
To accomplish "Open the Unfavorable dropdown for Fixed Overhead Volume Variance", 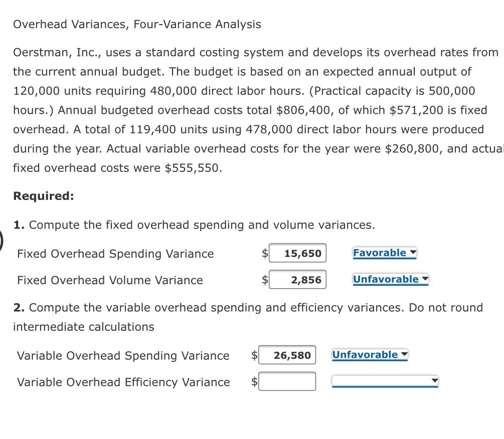I will (390, 279).
